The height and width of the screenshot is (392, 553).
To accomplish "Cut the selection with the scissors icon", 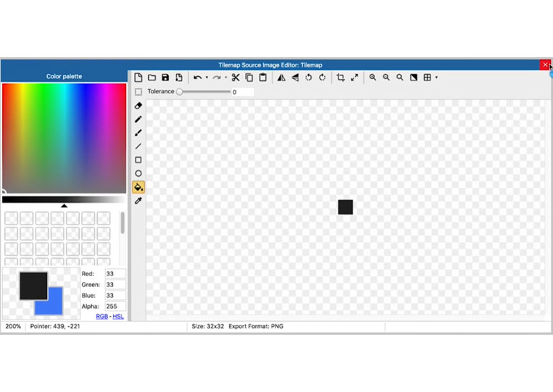I will (x=236, y=78).
